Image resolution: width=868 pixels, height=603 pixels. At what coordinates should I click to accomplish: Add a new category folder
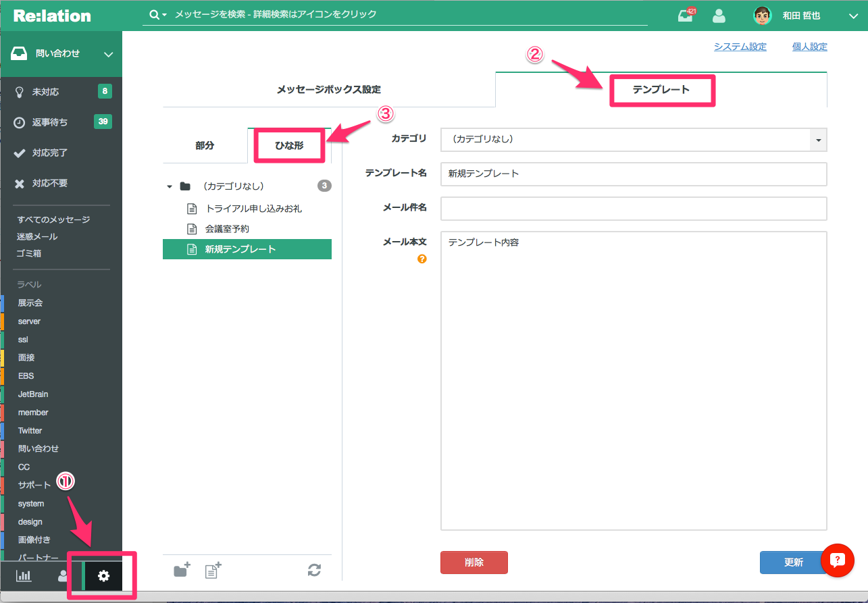[x=182, y=570]
